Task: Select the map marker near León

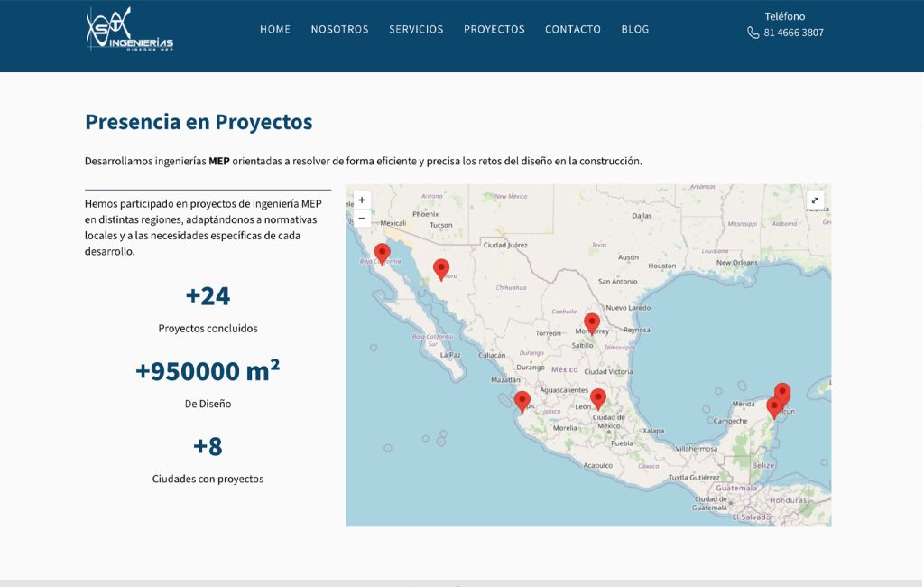Action: tap(598, 399)
